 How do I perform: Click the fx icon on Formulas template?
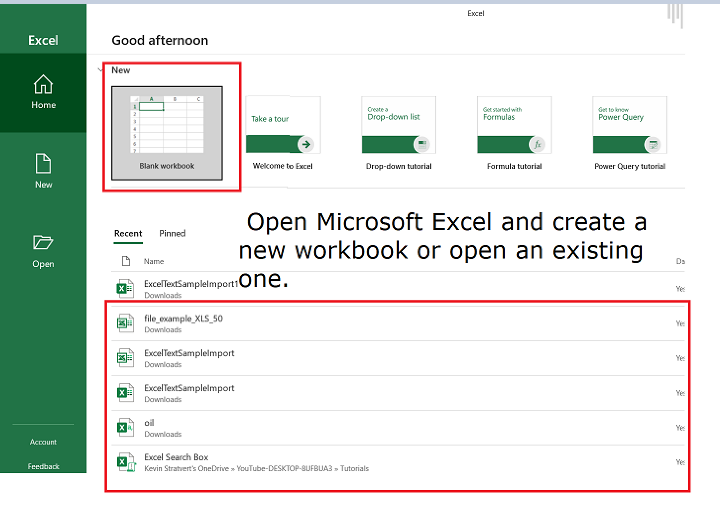tap(537, 144)
